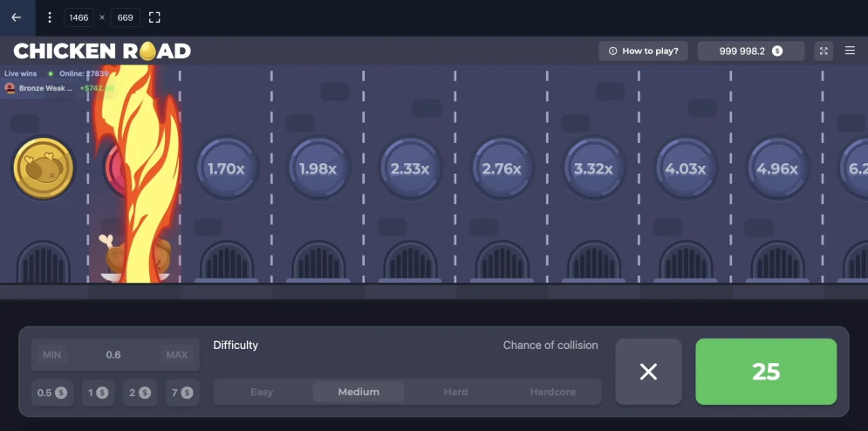Screen dimensions: 868x431
Task: Click the 1.70x multiplier manhole
Action: [226, 168]
